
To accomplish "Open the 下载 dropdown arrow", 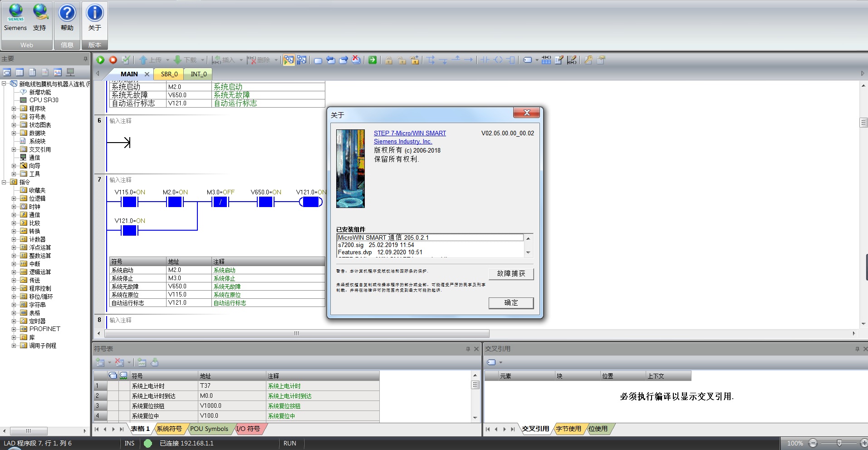I will coord(202,60).
